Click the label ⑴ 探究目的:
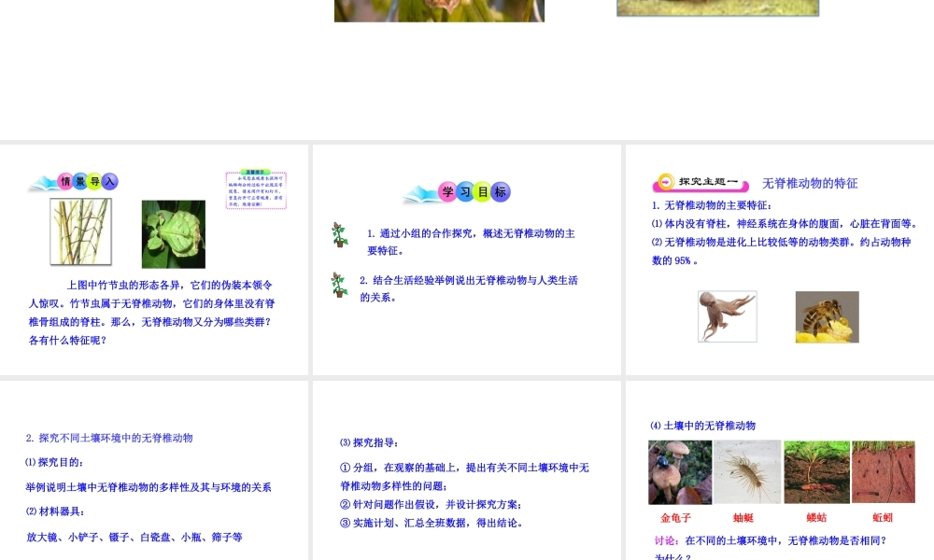The width and height of the screenshot is (934, 560). click(54, 462)
